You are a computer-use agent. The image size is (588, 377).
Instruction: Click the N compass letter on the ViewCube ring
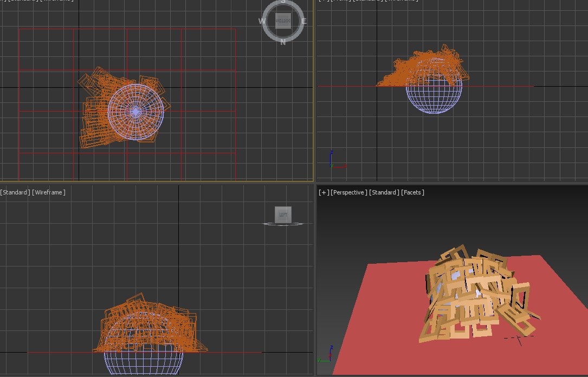point(283,42)
